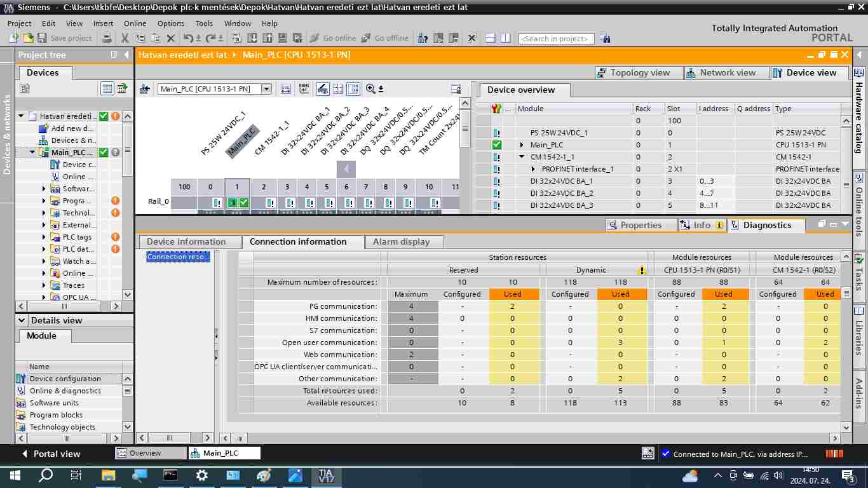This screenshot has width=868, height=488.
Task: Switch to the Network view tab
Action: coord(726,73)
